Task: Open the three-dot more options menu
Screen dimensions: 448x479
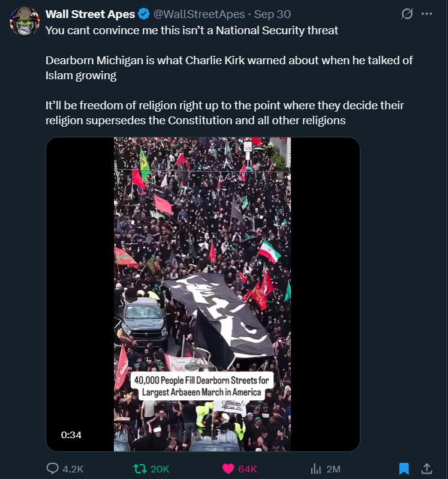Action: coord(426,14)
